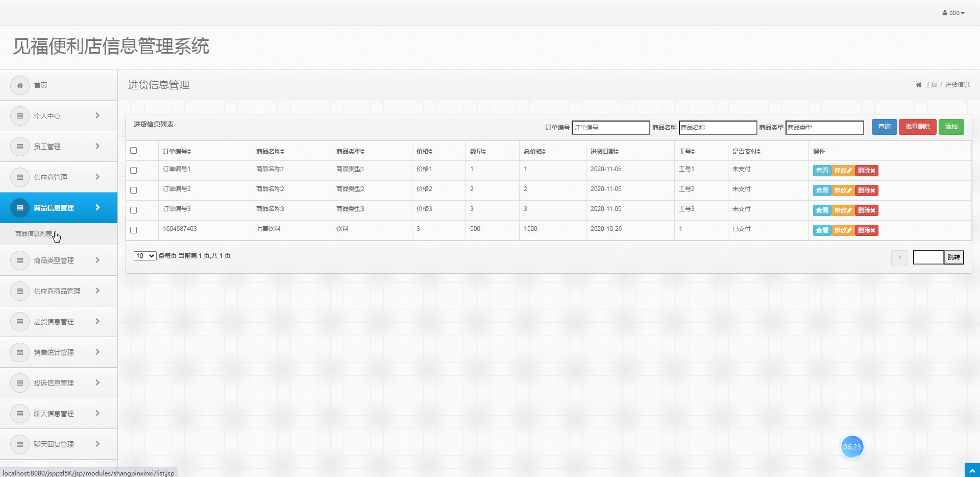980x477 pixels.
Task: Click the 商品类型 search field
Action: pos(824,128)
